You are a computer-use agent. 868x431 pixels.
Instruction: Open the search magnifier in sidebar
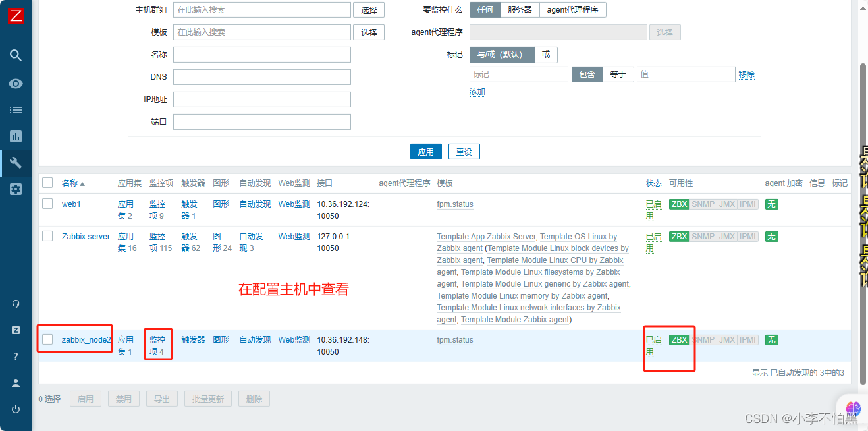(x=16, y=55)
